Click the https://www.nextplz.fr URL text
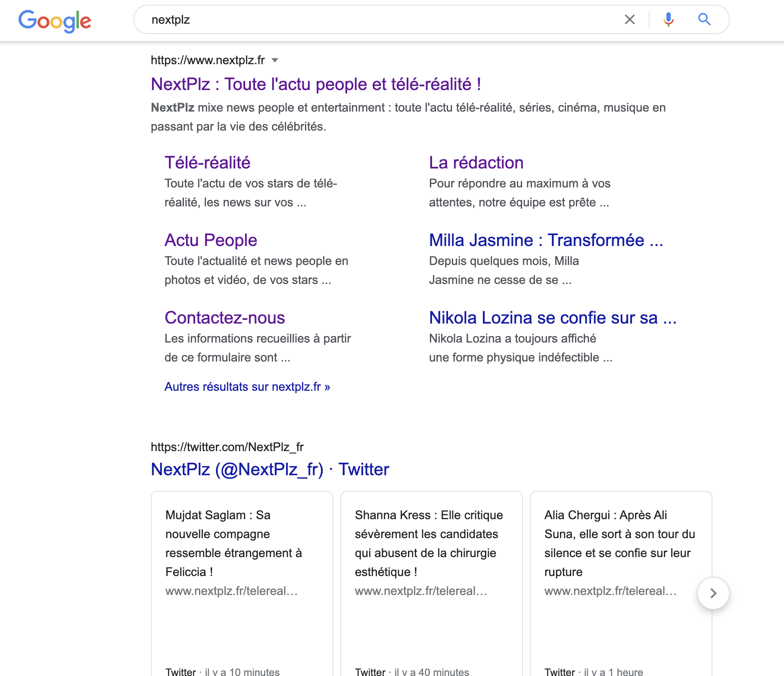 click(x=208, y=60)
